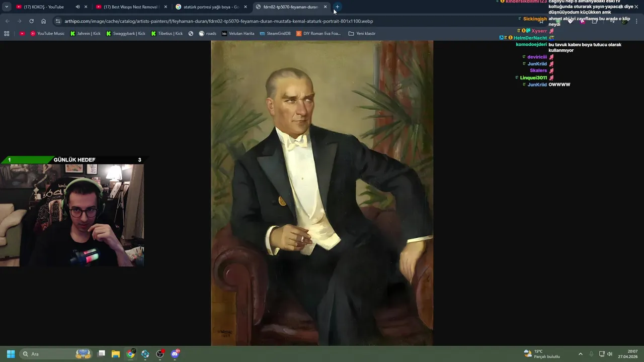The width and height of the screenshot is (644, 362).
Task: Close the fdrn02-tp5070 image tab
Action: click(x=326, y=7)
